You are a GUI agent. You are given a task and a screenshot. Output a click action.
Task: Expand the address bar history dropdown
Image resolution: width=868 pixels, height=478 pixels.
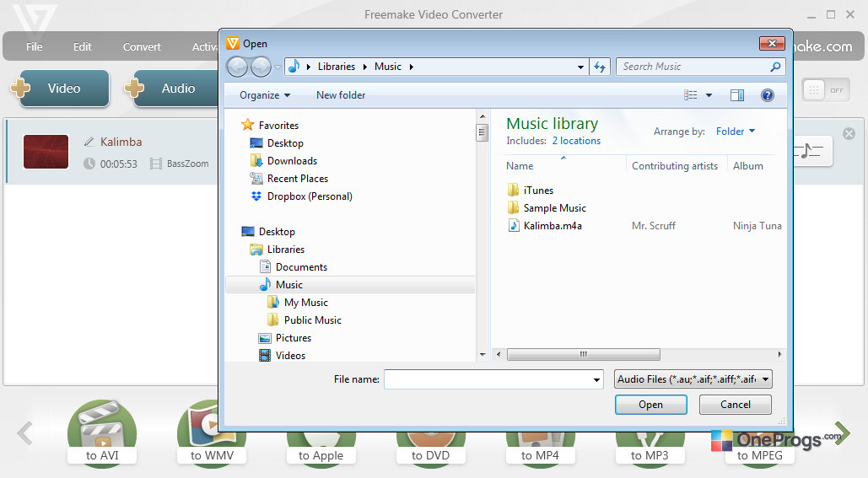[x=580, y=67]
